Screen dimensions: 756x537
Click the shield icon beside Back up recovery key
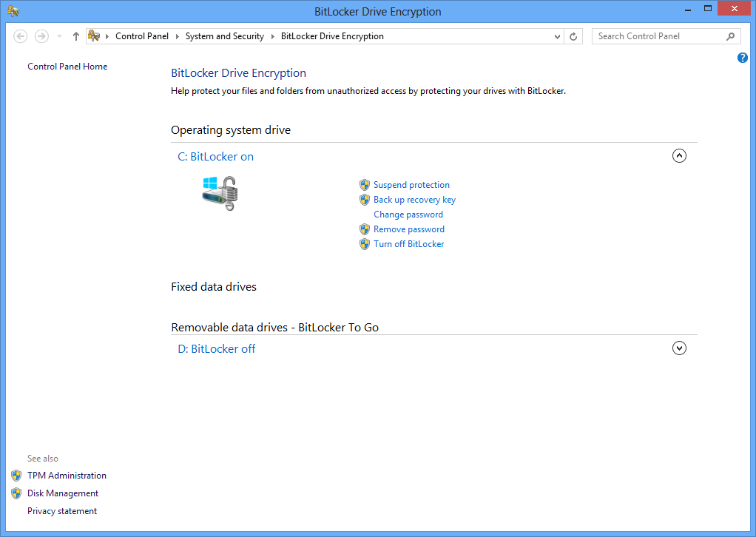pos(365,200)
